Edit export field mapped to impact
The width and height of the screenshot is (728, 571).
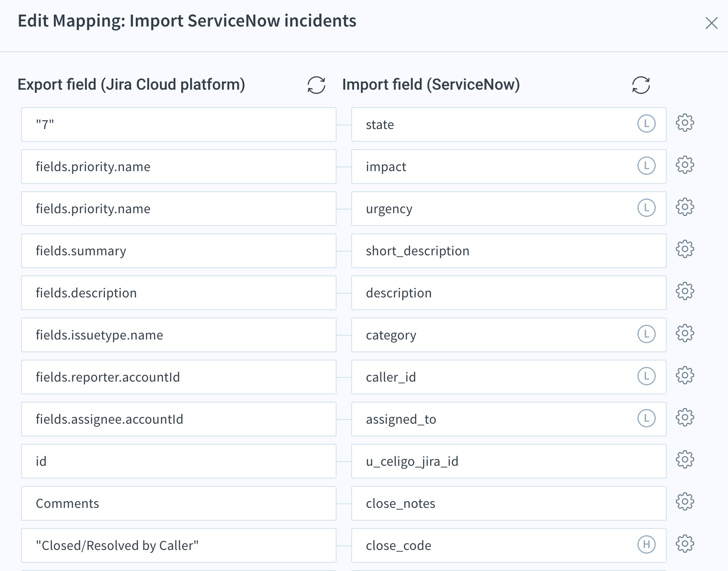coord(179,167)
